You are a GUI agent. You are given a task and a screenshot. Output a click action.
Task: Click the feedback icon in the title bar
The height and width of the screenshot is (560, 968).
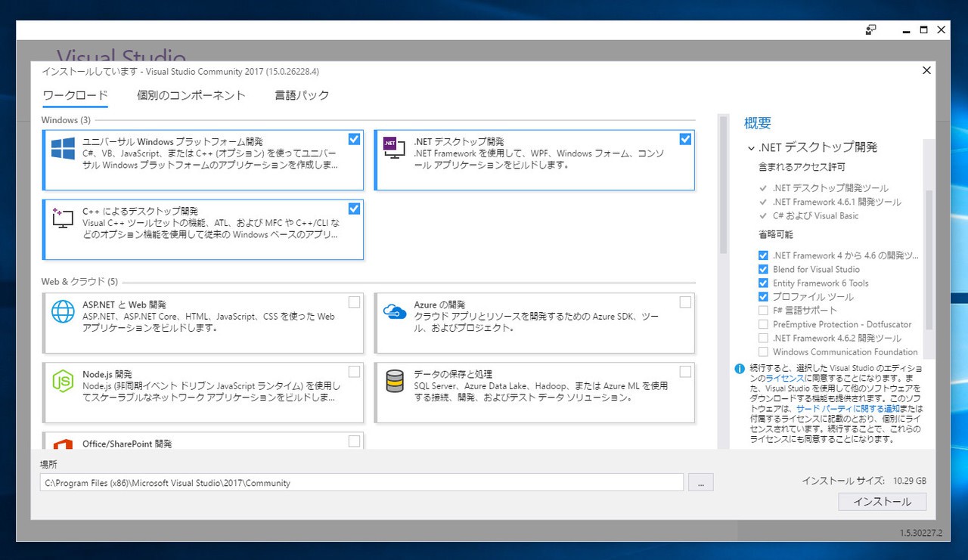[x=871, y=30]
